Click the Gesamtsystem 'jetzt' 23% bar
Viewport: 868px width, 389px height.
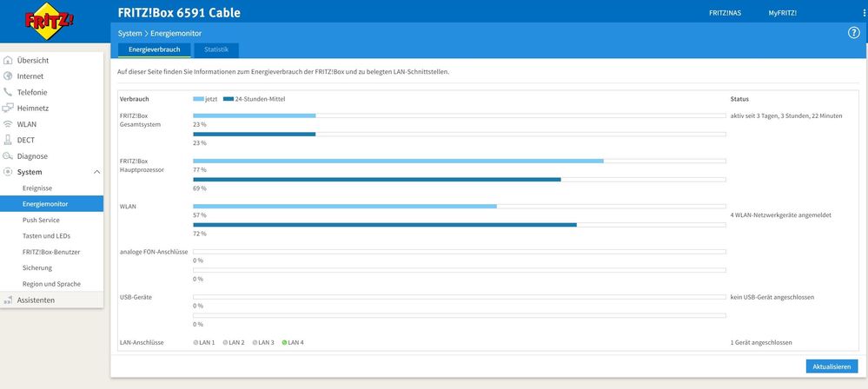254,115
